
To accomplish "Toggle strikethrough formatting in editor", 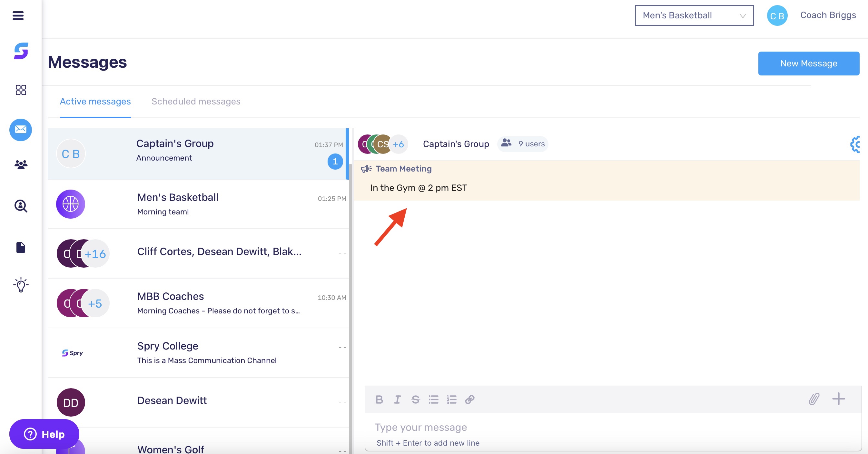I will [416, 400].
